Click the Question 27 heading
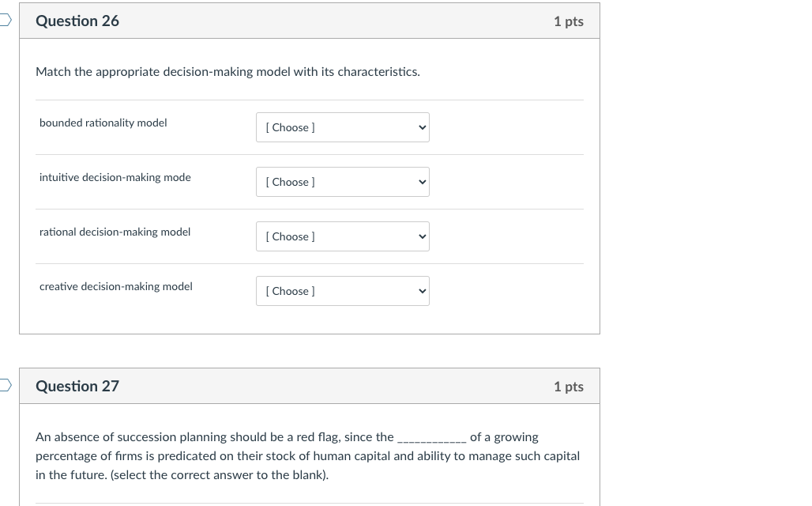 click(77, 387)
